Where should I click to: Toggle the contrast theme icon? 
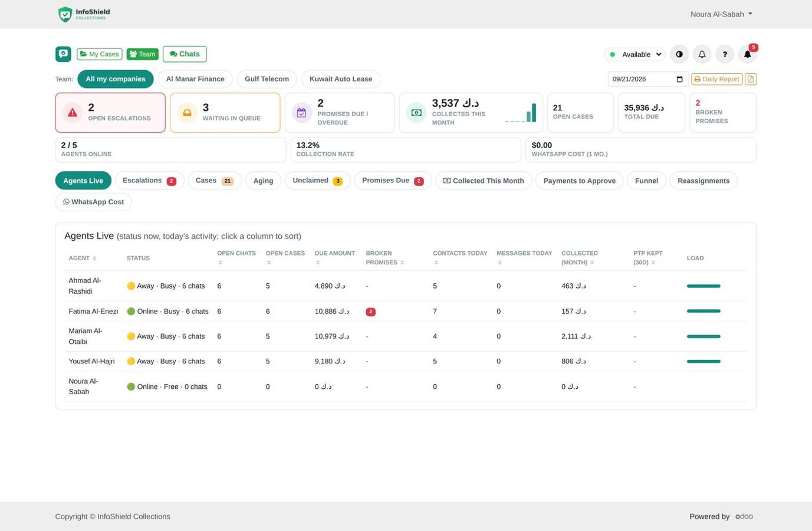tap(679, 54)
